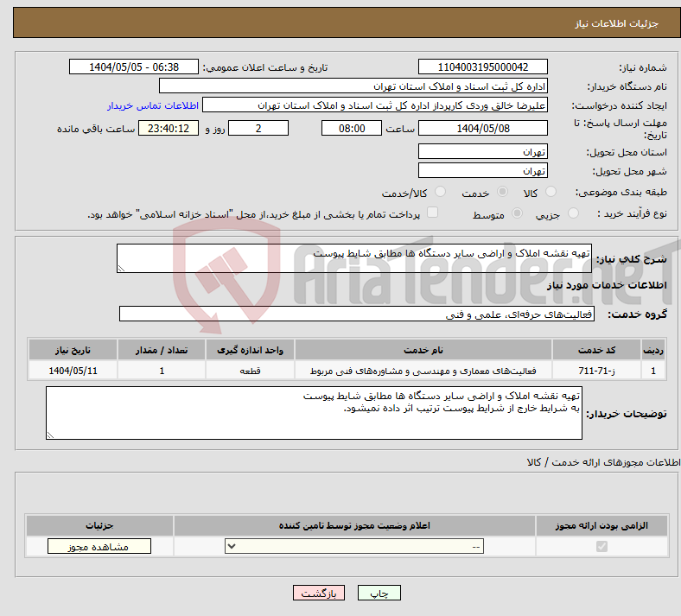Click the چاپ print button
Viewport: 681px width, 616px height.
(379, 593)
